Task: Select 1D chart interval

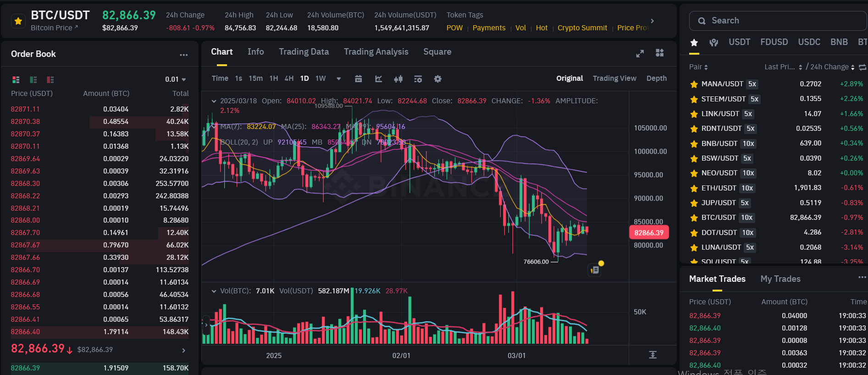Action: tap(304, 78)
